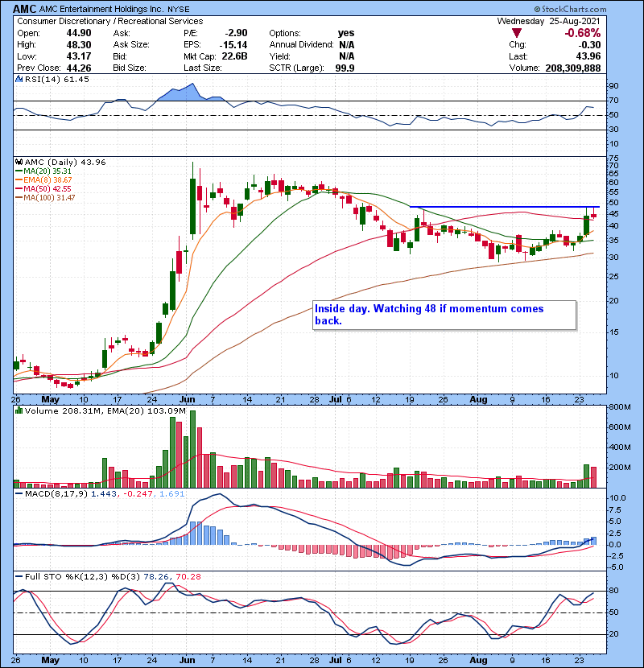Click the AMC (Daily) candlestick legend icon
The image size is (644, 668).
click(19, 162)
